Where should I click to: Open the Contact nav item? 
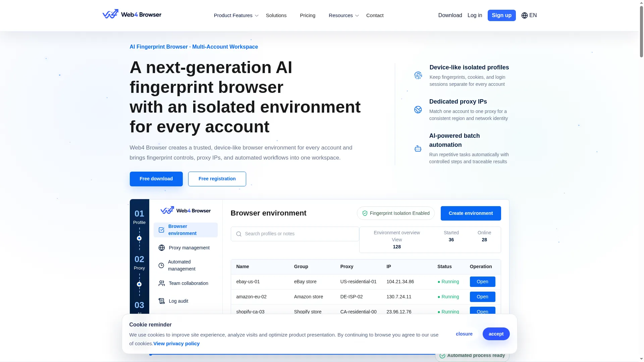click(375, 15)
